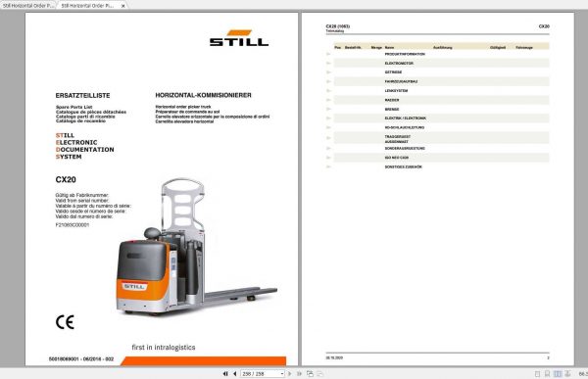Click the next view icon

click(319, 374)
